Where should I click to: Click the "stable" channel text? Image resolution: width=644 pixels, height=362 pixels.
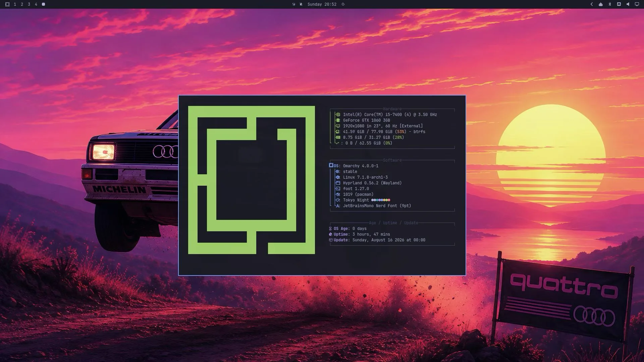pos(350,172)
